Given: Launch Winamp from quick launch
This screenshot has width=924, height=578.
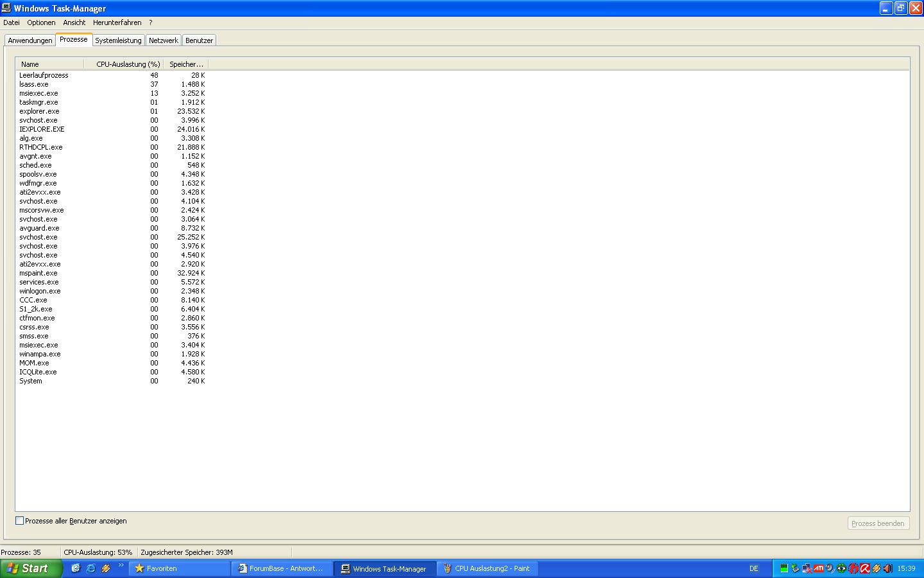Looking at the screenshot, I should click(x=106, y=568).
